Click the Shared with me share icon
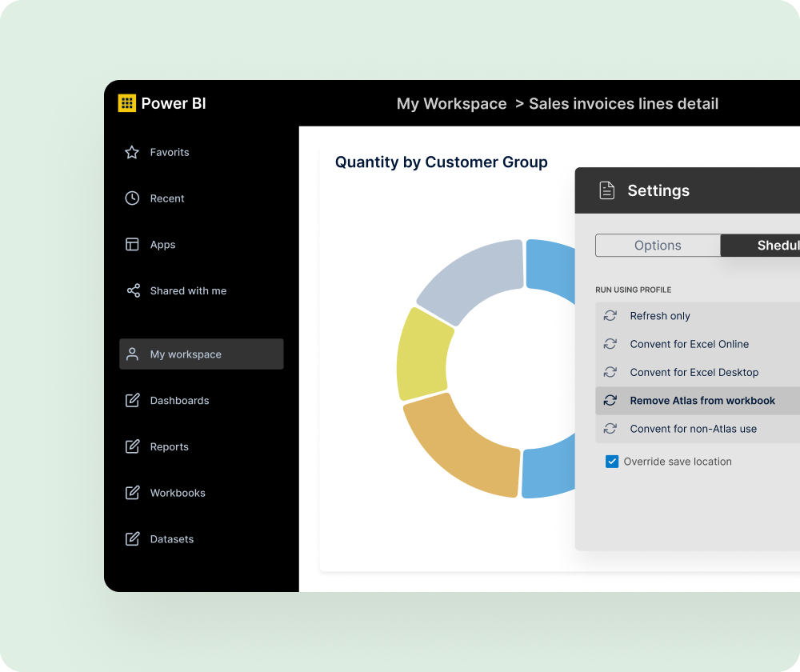Viewport: 800px width, 672px height. click(x=133, y=291)
